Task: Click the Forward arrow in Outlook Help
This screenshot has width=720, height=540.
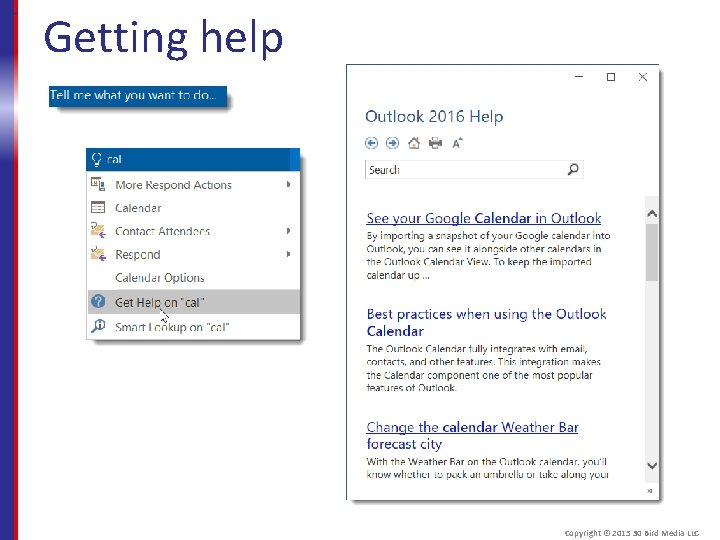Action: pyautogui.click(x=392, y=143)
